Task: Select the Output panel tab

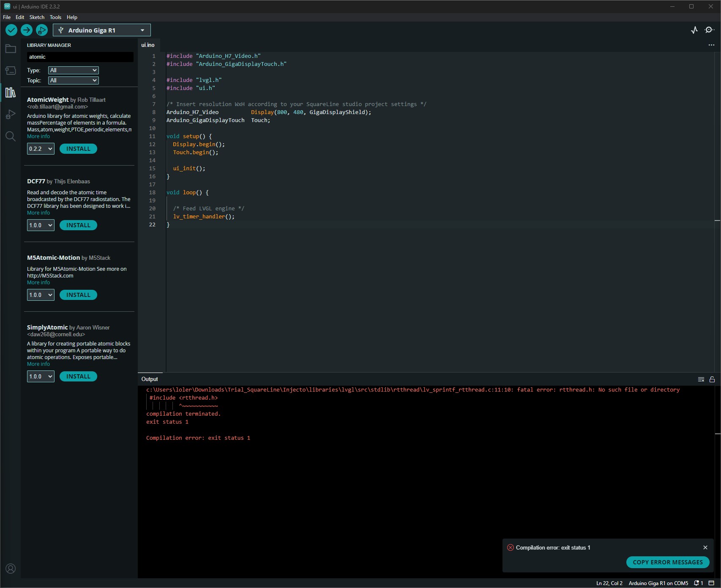Action: [150, 379]
